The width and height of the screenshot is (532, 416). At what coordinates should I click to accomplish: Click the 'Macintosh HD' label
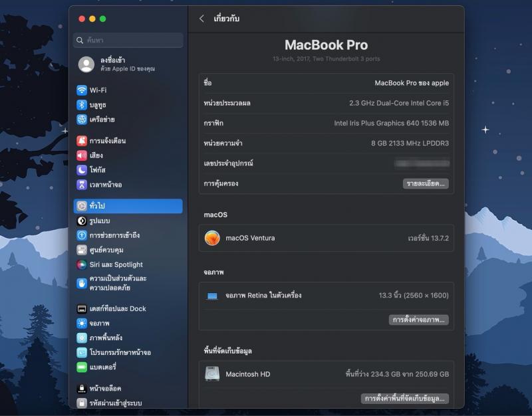(248, 374)
